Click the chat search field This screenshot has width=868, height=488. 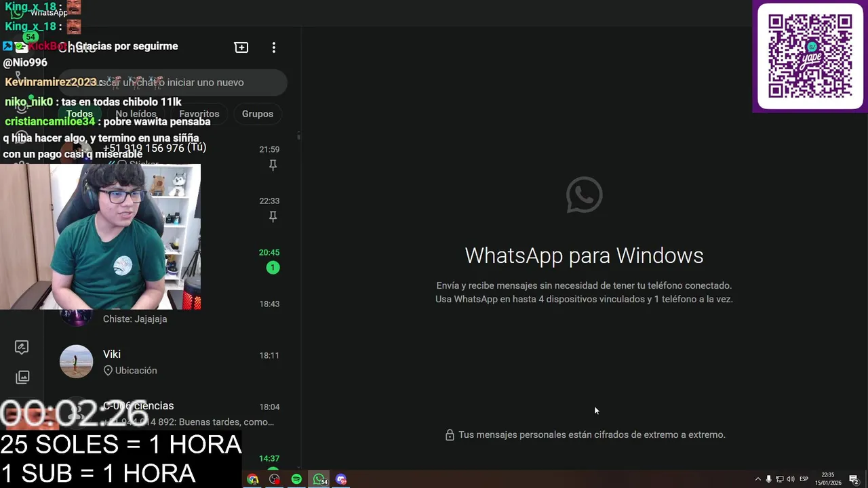click(172, 83)
